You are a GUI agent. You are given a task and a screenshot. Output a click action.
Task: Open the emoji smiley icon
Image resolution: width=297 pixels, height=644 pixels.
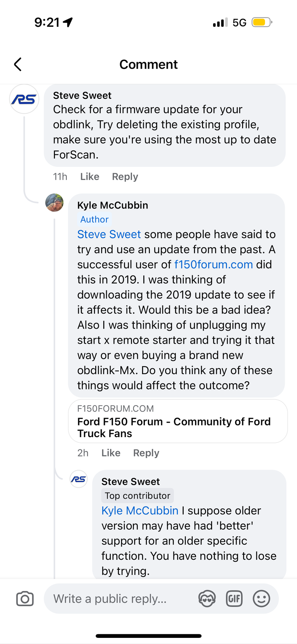261,599
